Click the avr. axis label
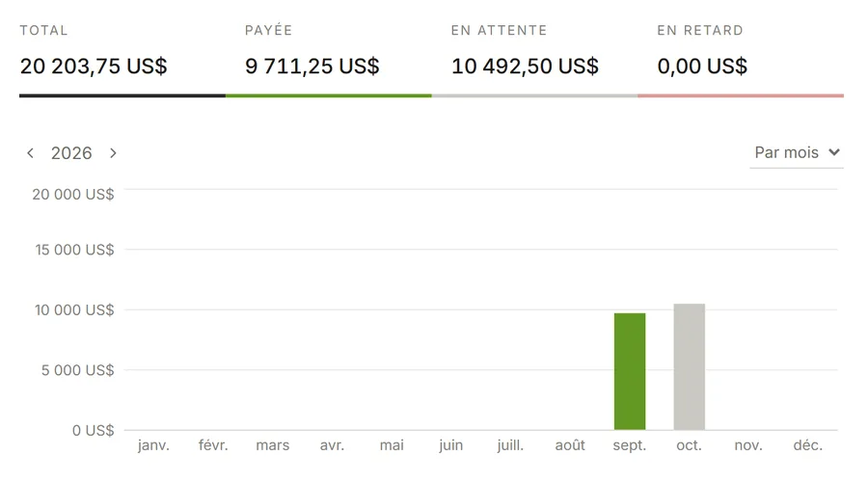Screen dimensions: 868x482 pos(332,445)
